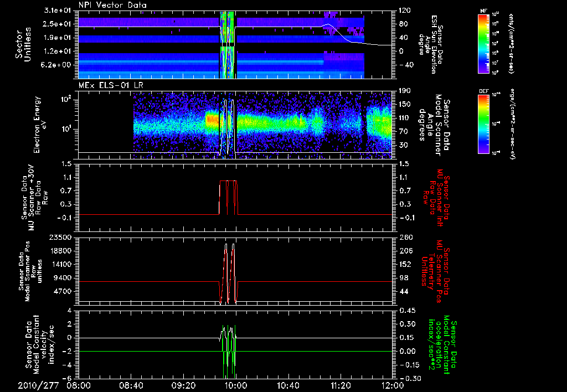Click the '0.45' acceleration tick label
Viewport: 567px width, 392px height.
pos(407,311)
